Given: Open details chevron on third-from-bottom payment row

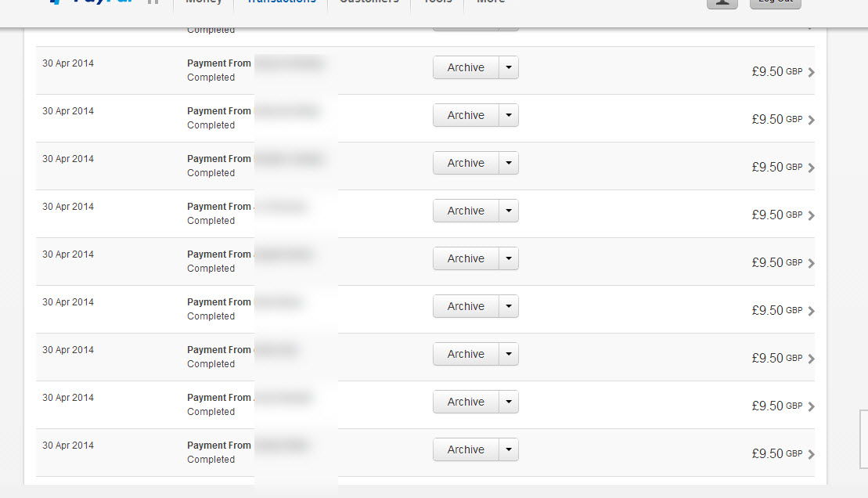Looking at the screenshot, I should click(x=811, y=359).
